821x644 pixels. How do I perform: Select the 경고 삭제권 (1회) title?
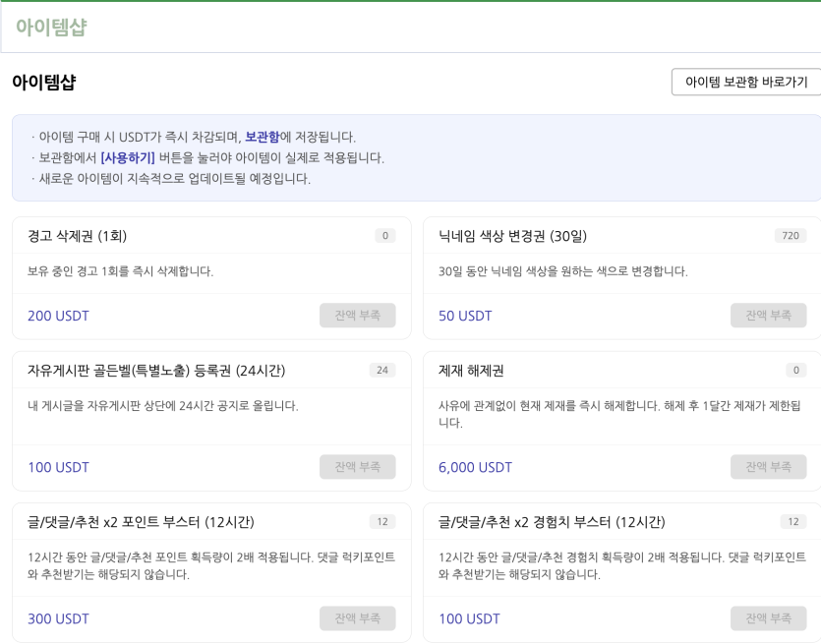[x=77, y=236]
